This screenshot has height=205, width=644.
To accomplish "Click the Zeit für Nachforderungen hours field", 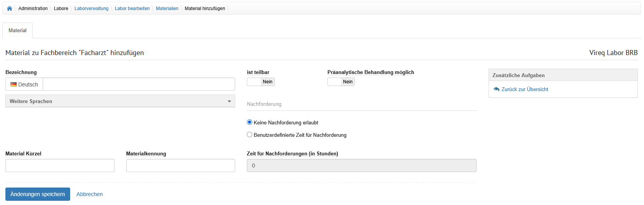I will (362, 165).
